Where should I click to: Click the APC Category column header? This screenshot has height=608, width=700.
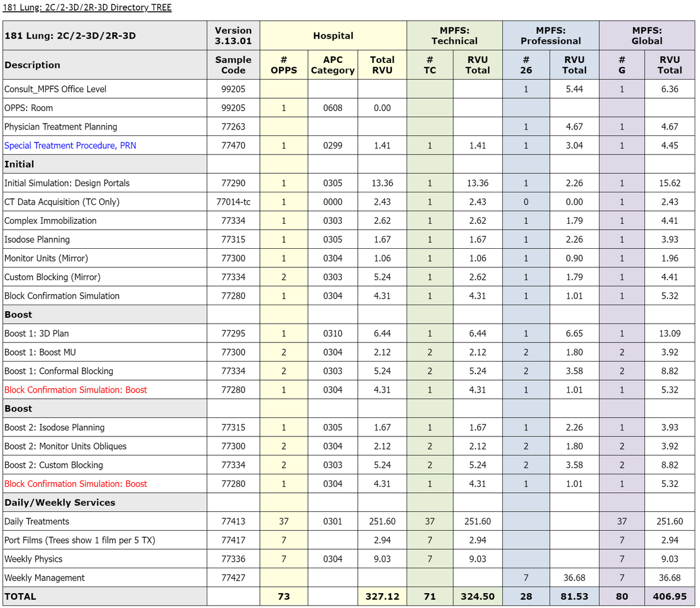pyautogui.click(x=332, y=65)
